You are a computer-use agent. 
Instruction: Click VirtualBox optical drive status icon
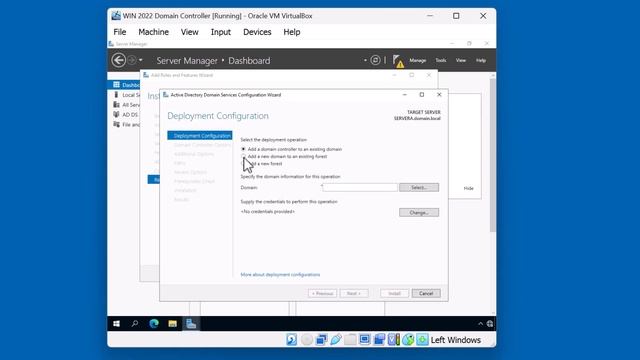click(307, 340)
